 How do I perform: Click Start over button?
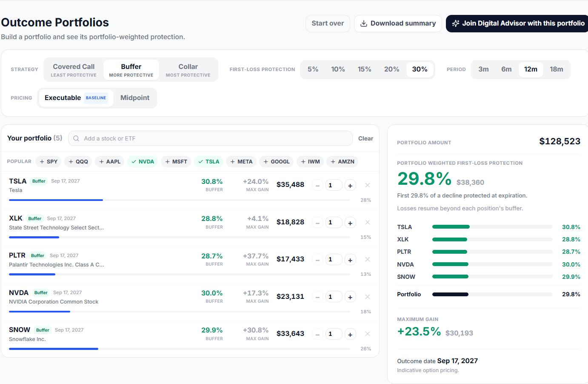coord(328,23)
